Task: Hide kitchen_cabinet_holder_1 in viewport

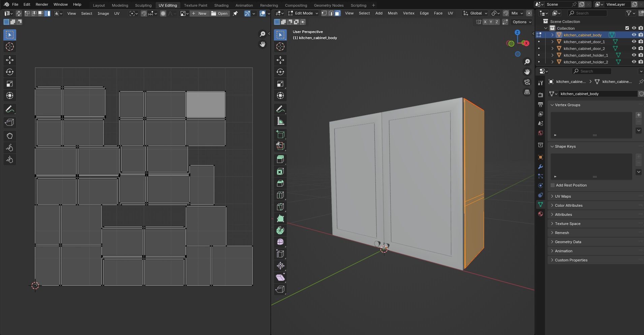Action: (634, 55)
